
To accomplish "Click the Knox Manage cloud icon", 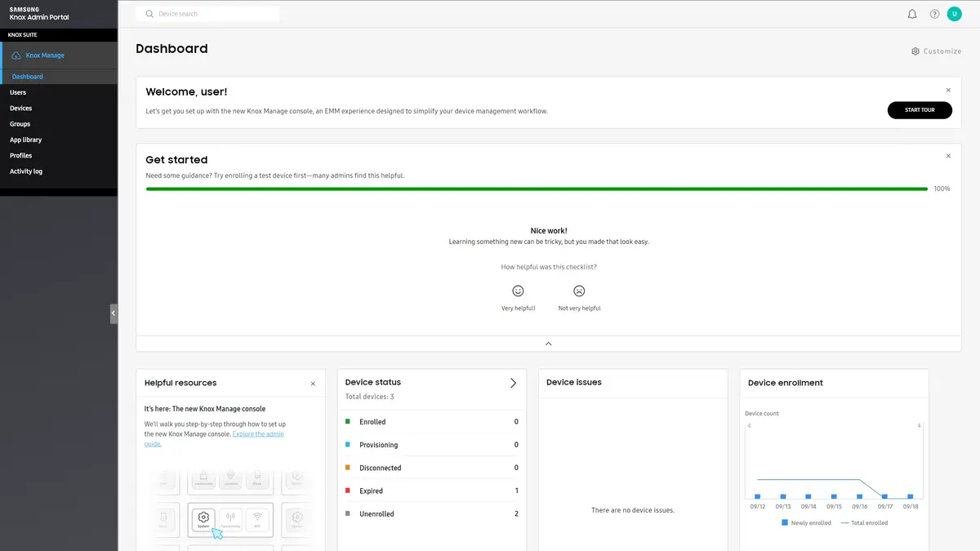I will point(16,56).
